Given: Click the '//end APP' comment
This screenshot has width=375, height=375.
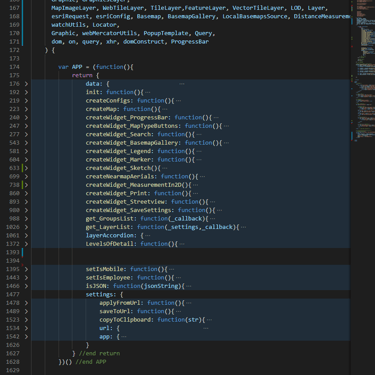Looking at the screenshot, I should (91, 362).
